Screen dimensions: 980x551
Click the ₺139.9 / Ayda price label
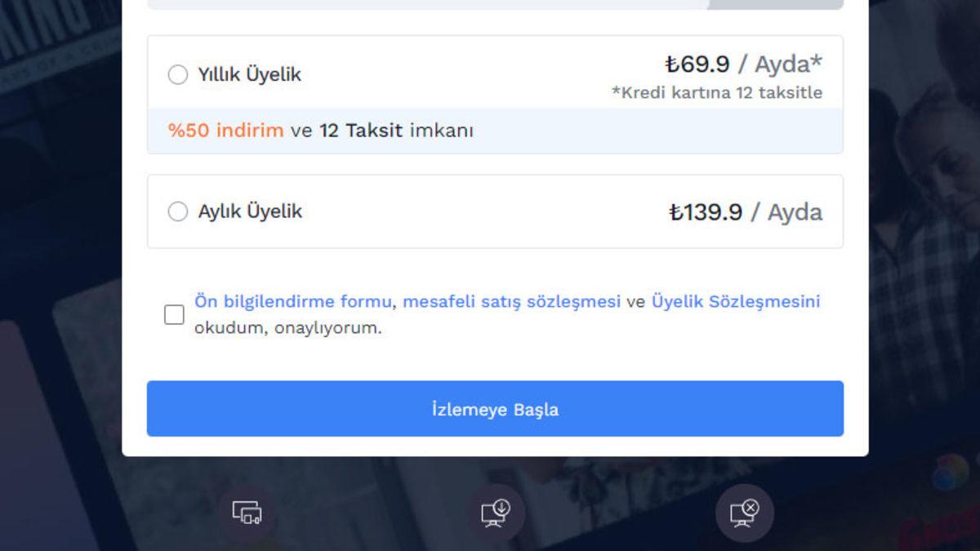pyautogui.click(x=746, y=211)
